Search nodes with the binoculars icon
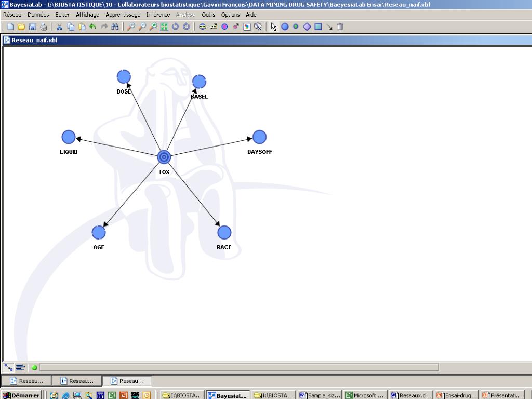This screenshot has height=399, width=532. [x=115, y=26]
